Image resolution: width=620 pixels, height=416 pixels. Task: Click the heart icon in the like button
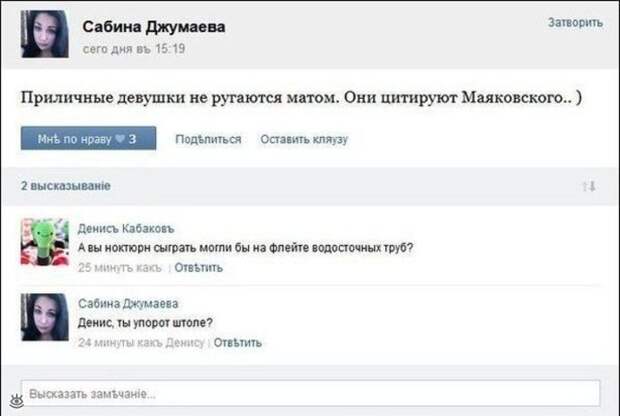pos(120,139)
